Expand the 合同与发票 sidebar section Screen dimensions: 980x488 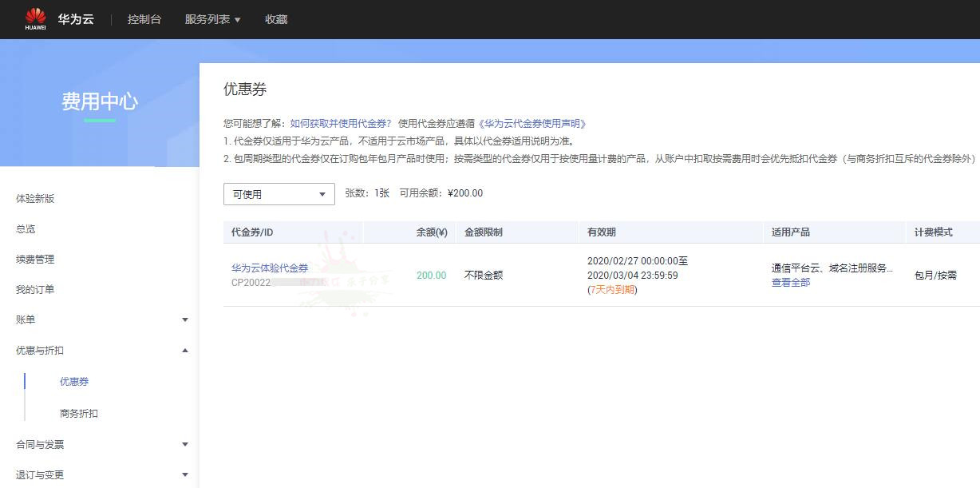click(185, 445)
